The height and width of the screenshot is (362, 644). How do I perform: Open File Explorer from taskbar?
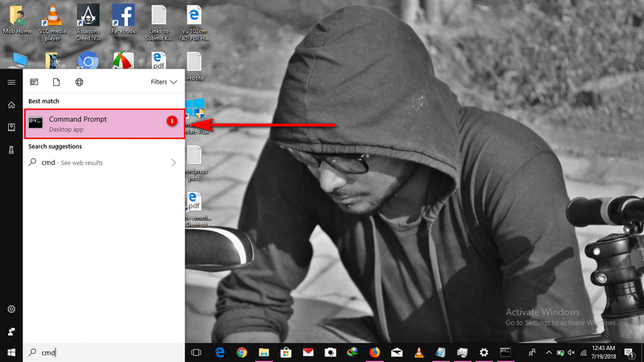pos(264,352)
